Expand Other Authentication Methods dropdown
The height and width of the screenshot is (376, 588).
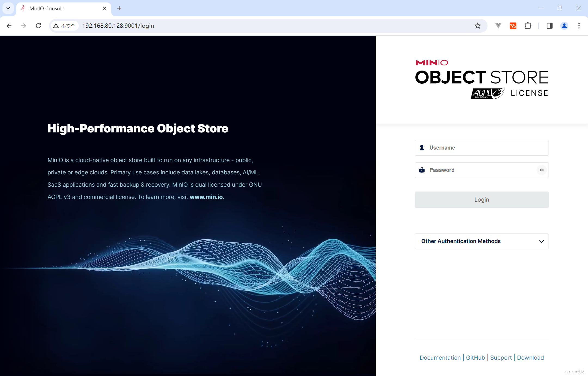tap(481, 241)
